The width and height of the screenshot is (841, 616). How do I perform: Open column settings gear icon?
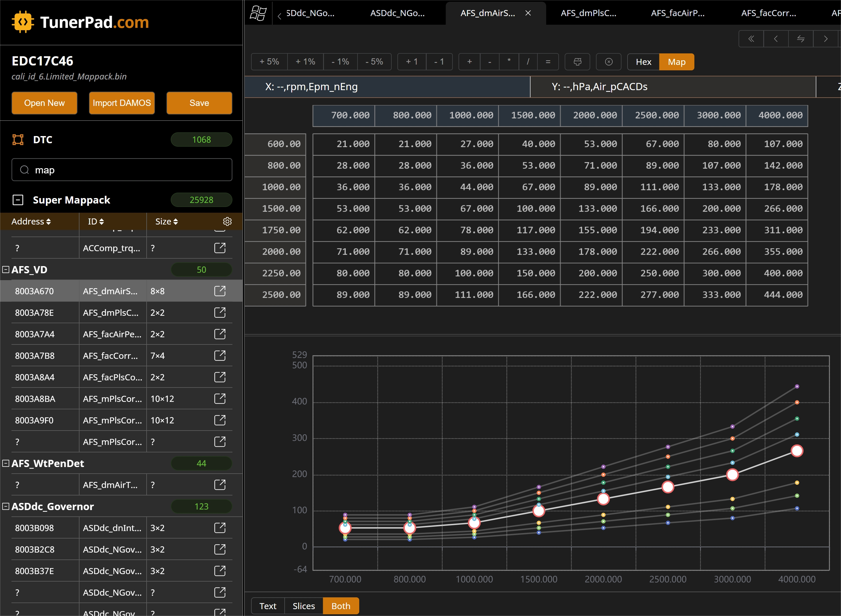[x=227, y=222]
